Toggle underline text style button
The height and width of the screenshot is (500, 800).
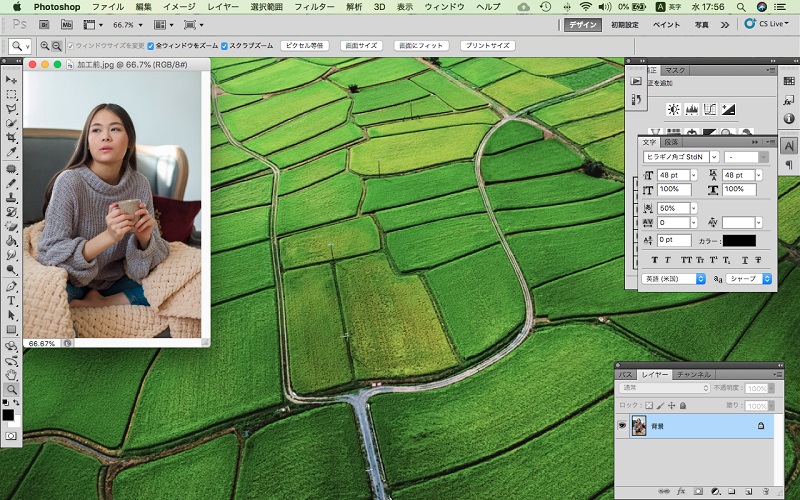745,260
